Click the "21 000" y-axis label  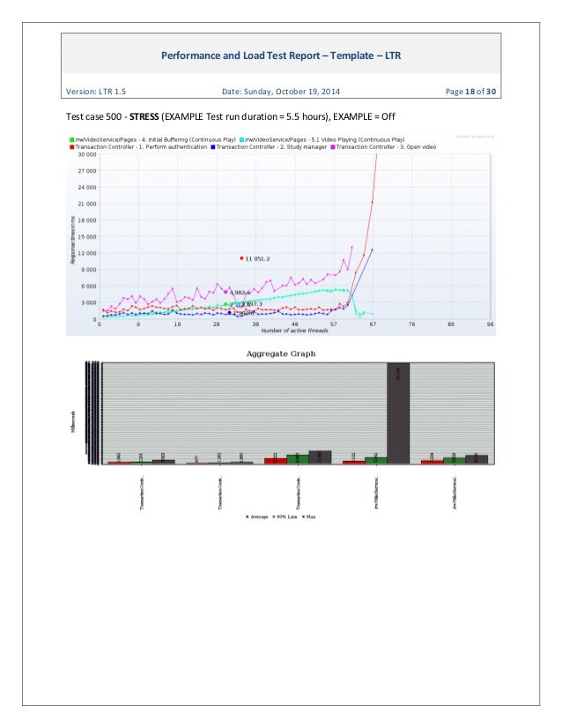87,204
